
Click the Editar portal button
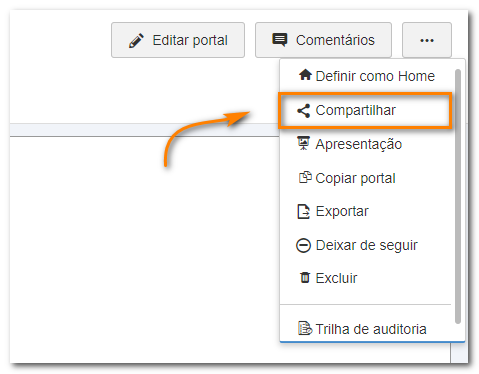coord(178,40)
